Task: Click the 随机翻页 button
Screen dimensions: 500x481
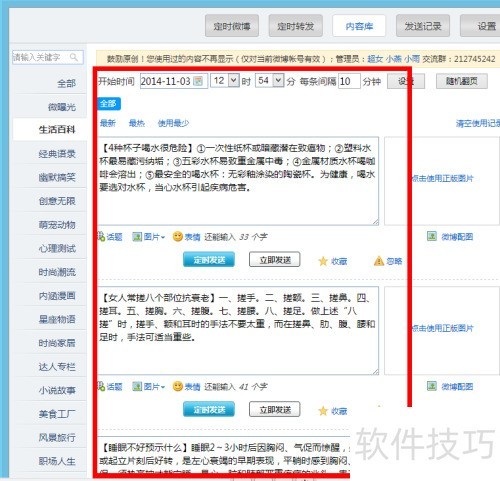Action: (462, 81)
